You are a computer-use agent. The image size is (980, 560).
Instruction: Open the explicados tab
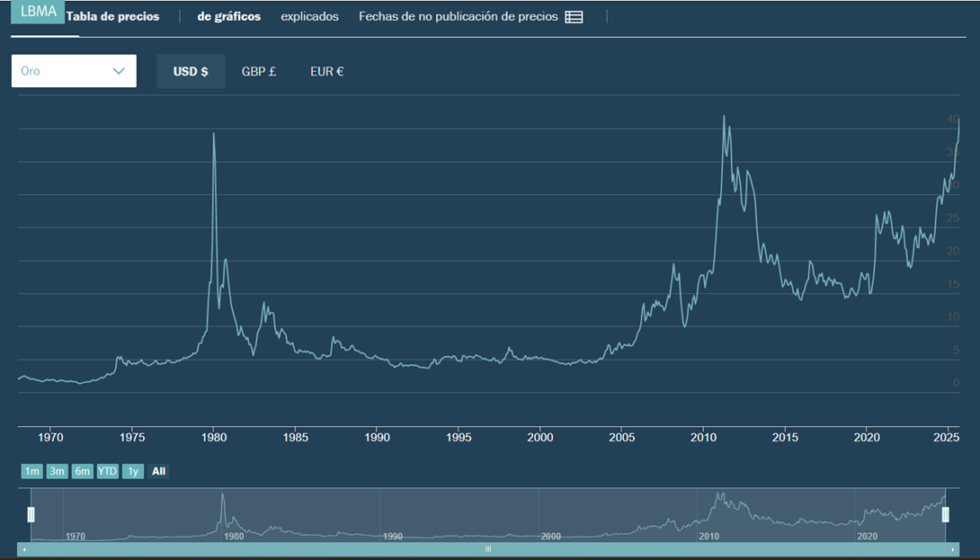pos(309,17)
